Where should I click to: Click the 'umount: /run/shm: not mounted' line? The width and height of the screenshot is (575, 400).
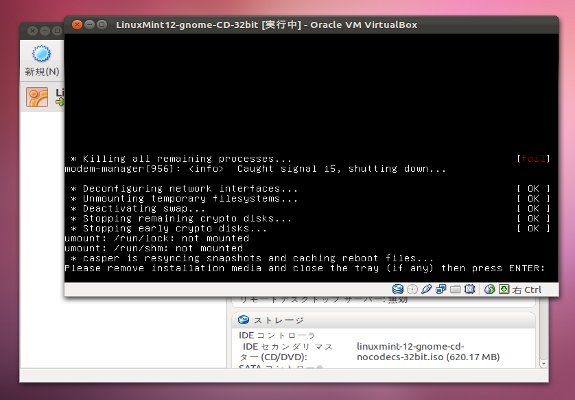[154, 248]
